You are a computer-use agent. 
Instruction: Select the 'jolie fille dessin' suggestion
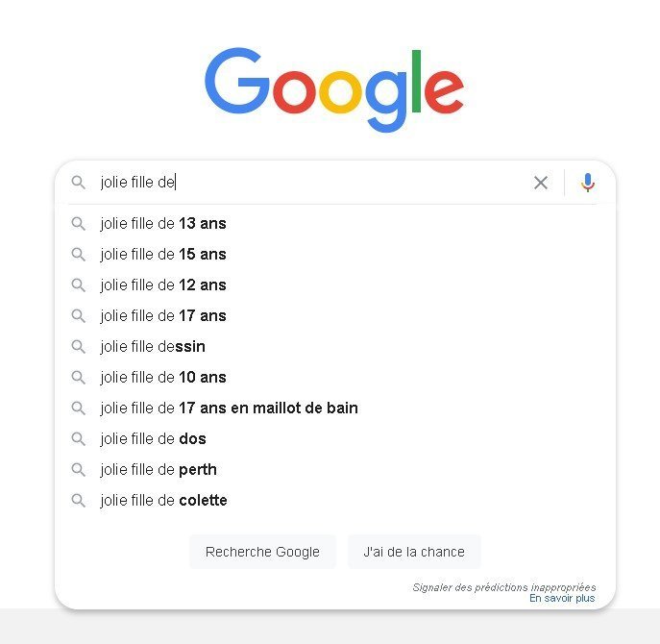(153, 346)
